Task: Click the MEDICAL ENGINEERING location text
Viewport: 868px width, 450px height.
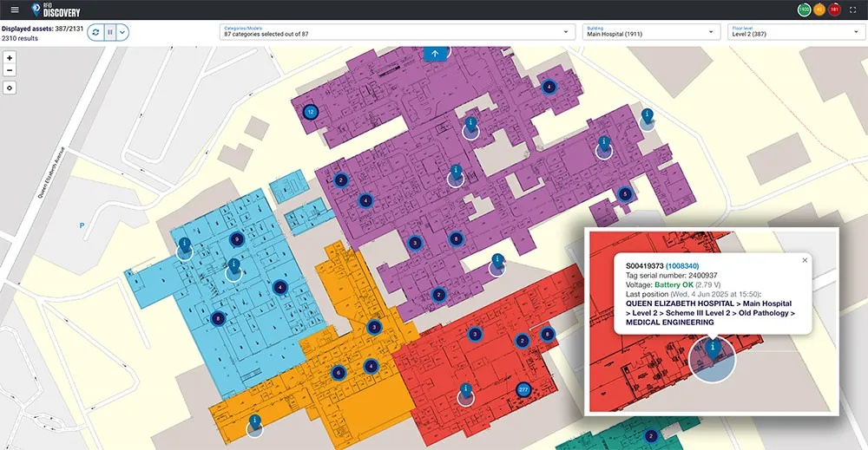Action: [x=670, y=323]
